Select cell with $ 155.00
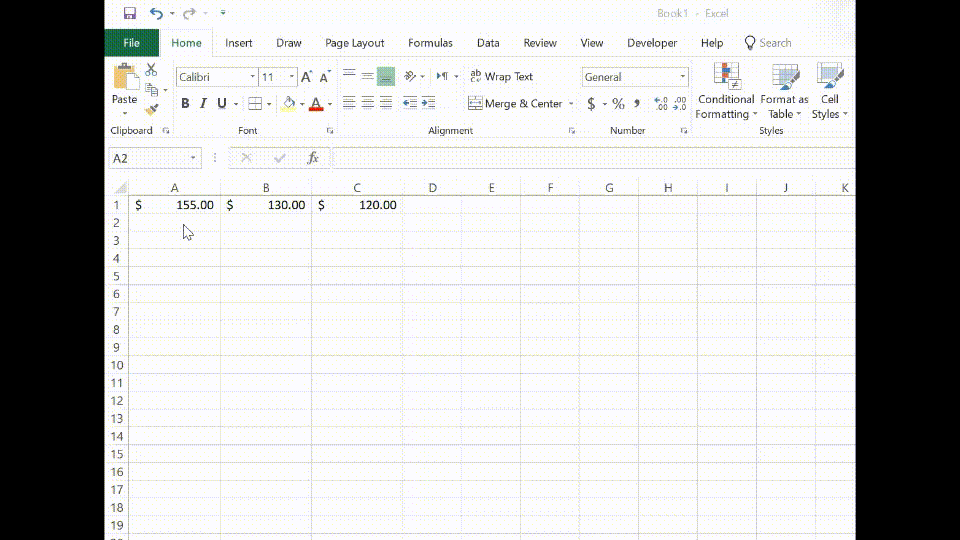Viewport: 960px width, 540px height. tap(174, 205)
